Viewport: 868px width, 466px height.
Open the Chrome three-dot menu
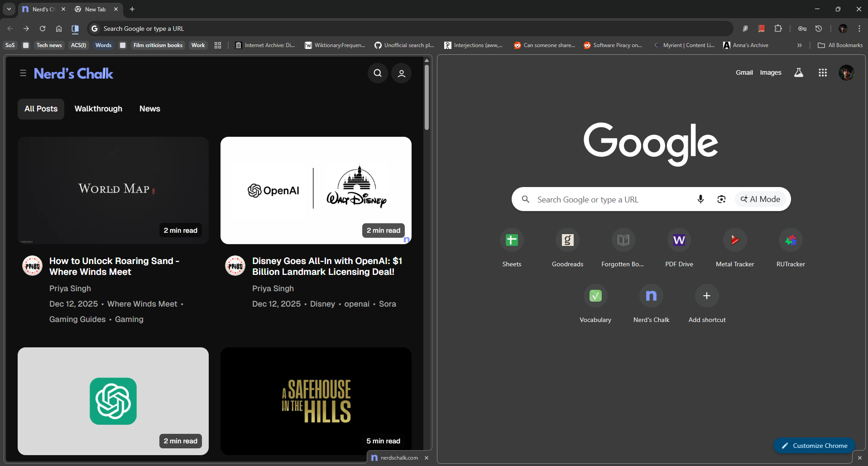(x=859, y=29)
